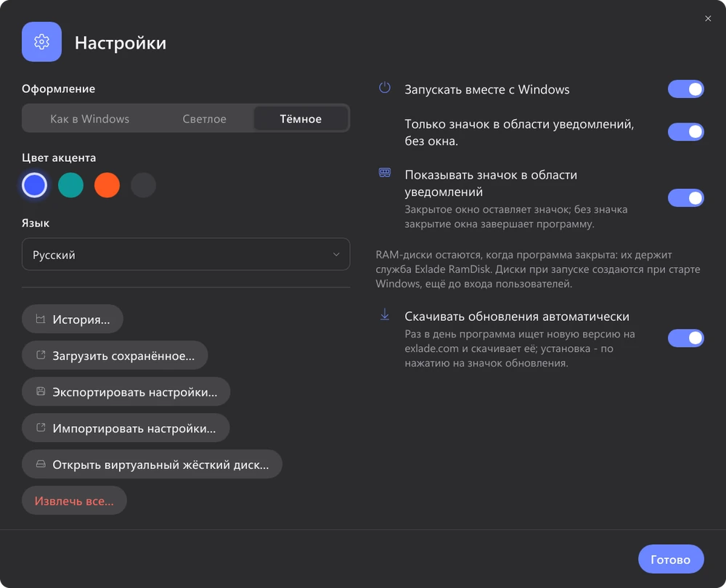Toggle Только значок в области уведомлений switch
726x588 pixels.
point(686,132)
